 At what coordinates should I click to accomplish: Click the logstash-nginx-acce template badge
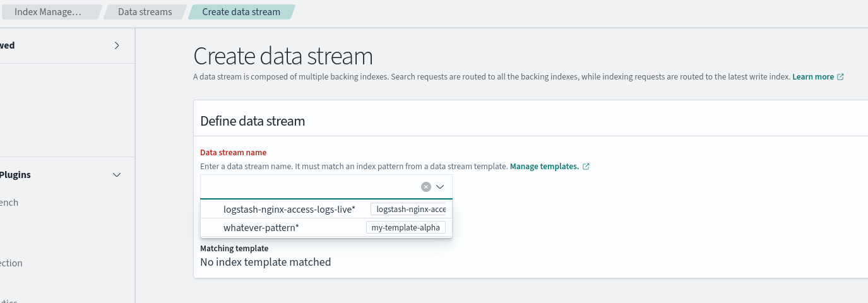(410, 209)
